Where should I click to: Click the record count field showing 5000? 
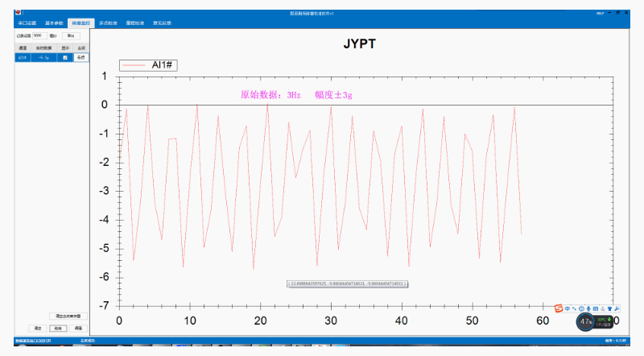pyautogui.click(x=39, y=35)
